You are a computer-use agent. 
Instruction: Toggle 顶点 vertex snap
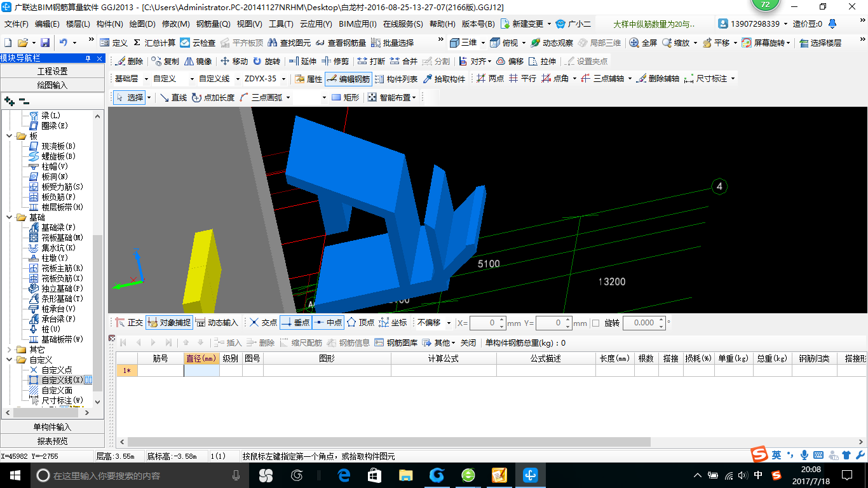[x=360, y=323]
